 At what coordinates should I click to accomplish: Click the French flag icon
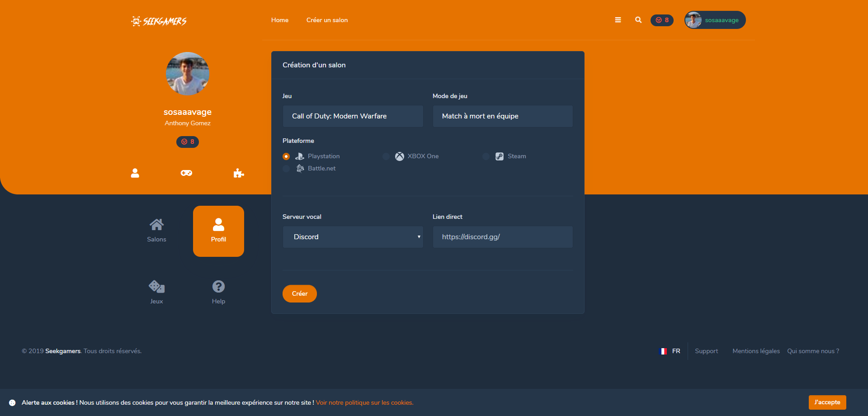coord(664,351)
